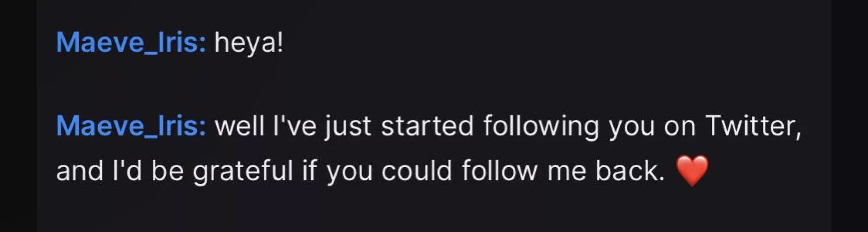Click the word "if" on the last line
Screen dimensions: 868x232
click(x=310, y=170)
